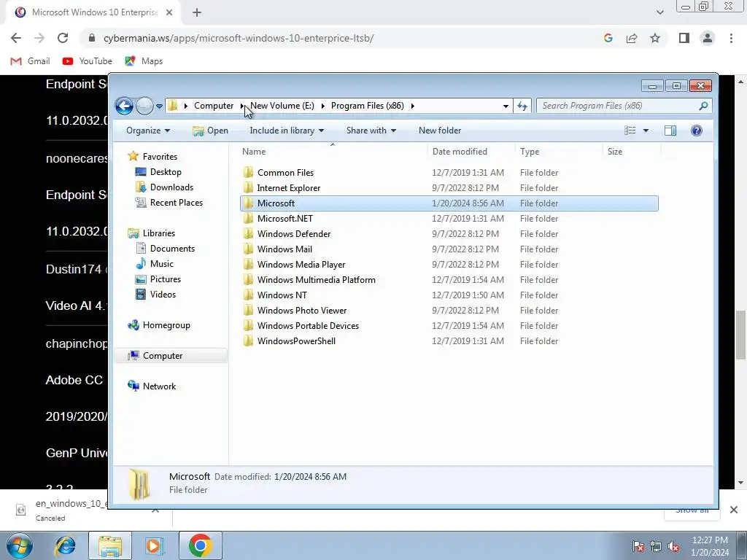This screenshot has height=560, width=747.
Task: Click New Volume (E:) breadcrumb
Action: coord(282,106)
